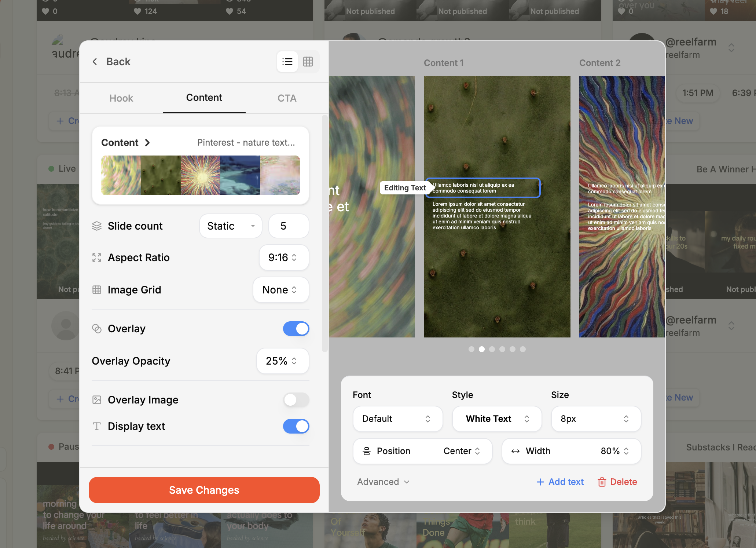Open the Width 80% dropdown
756x548 pixels.
571,451
